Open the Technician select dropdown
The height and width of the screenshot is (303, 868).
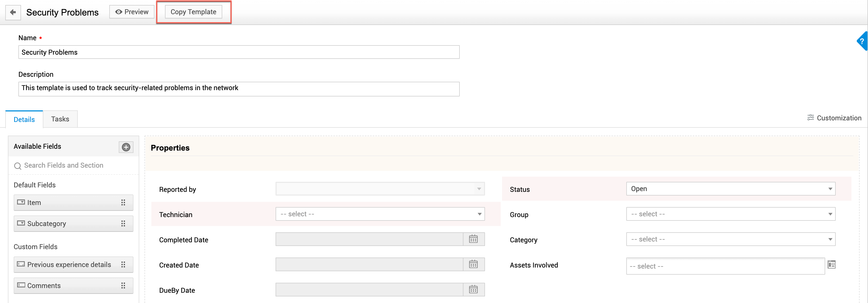(x=380, y=214)
